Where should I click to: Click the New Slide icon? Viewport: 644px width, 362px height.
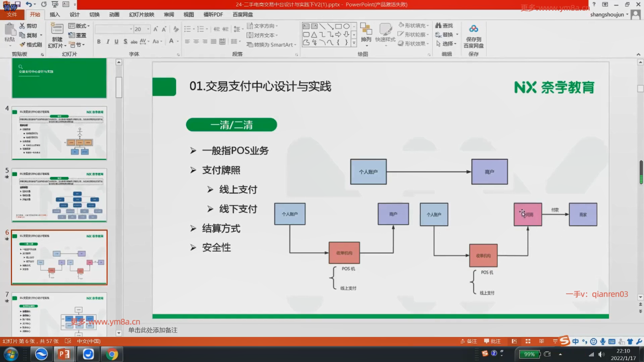[x=57, y=29]
